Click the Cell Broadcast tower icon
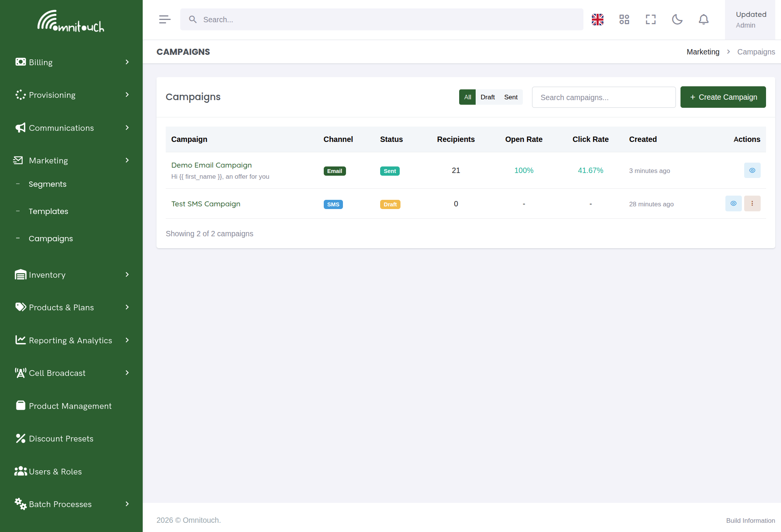The width and height of the screenshot is (781, 532). (21, 373)
